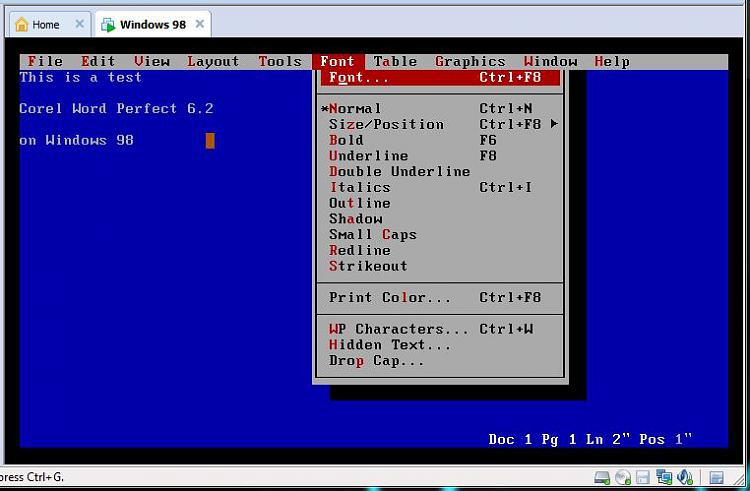This screenshot has height=491, width=750.
Task: Toggle Underline formatting
Action: [x=440, y=156]
